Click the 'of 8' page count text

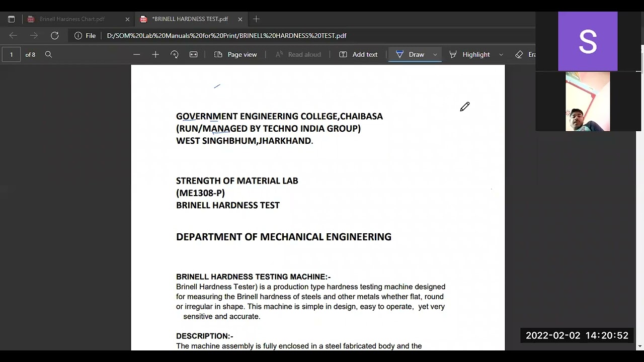(30, 54)
